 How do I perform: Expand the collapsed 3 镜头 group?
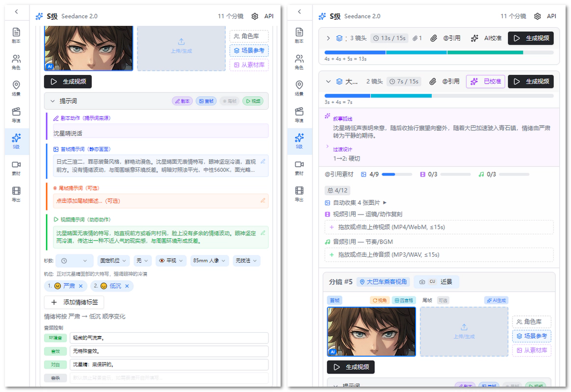click(328, 38)
